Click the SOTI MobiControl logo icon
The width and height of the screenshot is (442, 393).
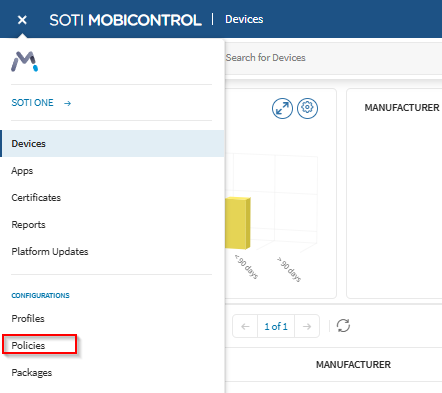click(25, 61)
